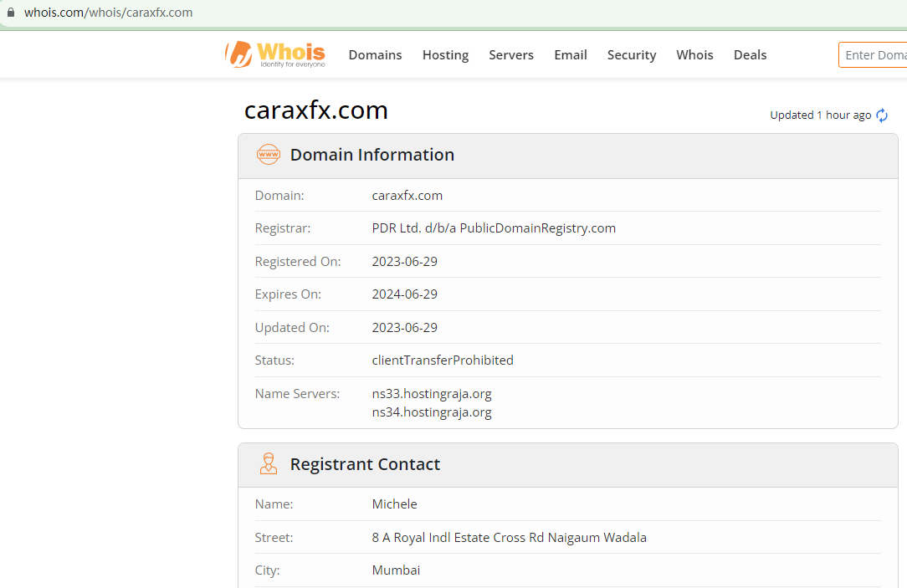This screenshot has width=907, height=588.
Task: Open the Hosting menu
Action: pyautogui.click(x=445, y=55)
